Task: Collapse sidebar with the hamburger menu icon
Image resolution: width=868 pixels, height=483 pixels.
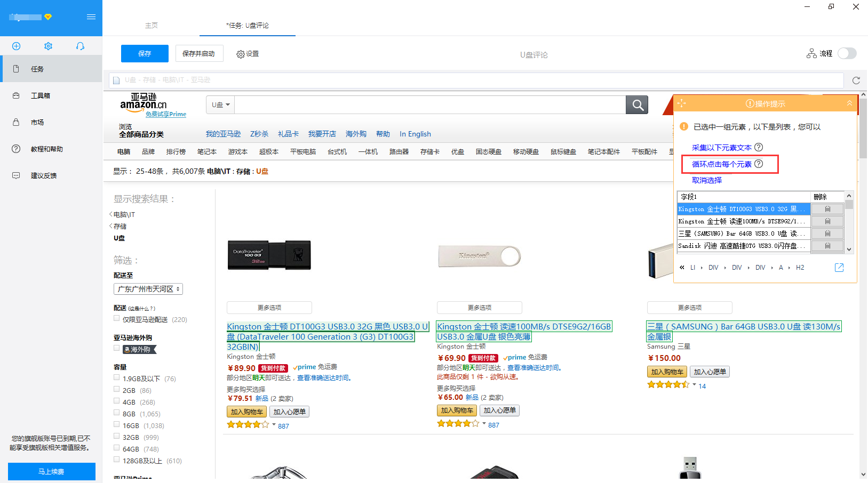Action: 91,17
